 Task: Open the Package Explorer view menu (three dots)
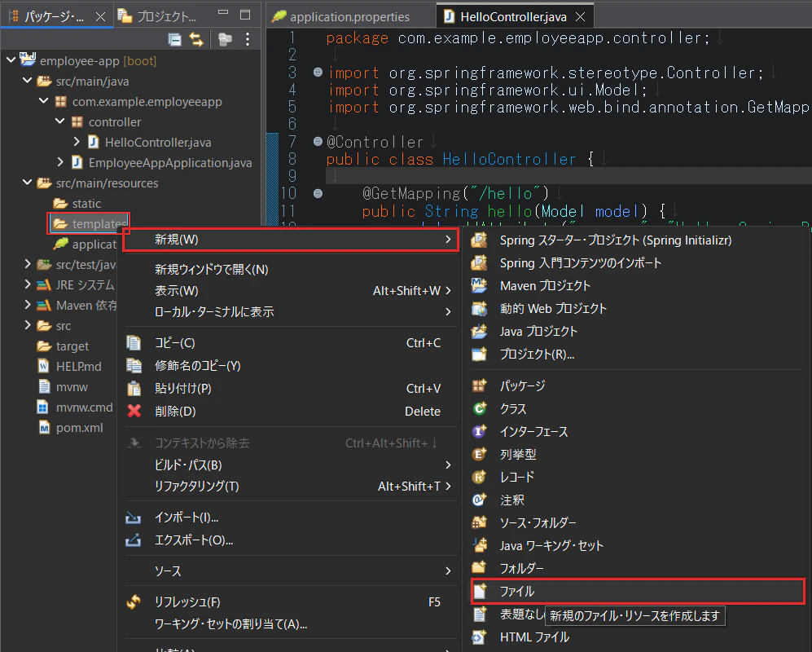pos(248,39)
